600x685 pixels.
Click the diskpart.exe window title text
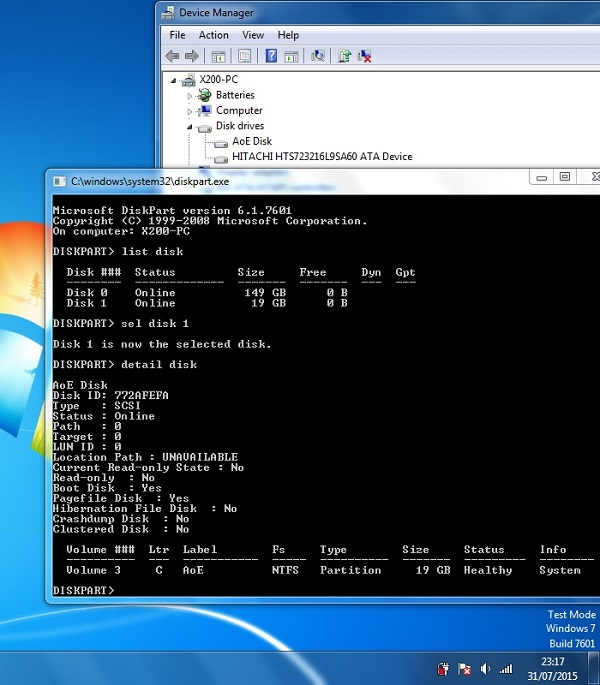[x=150, y=181]
